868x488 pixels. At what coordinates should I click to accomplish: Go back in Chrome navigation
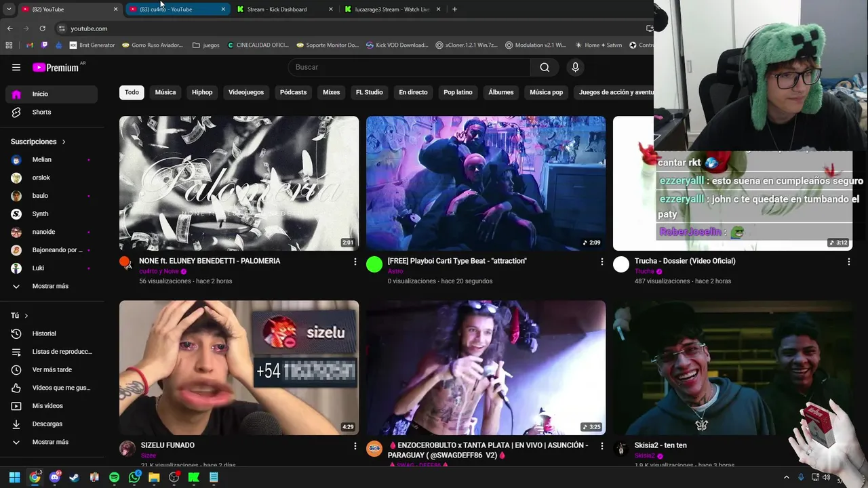[9, 28]
